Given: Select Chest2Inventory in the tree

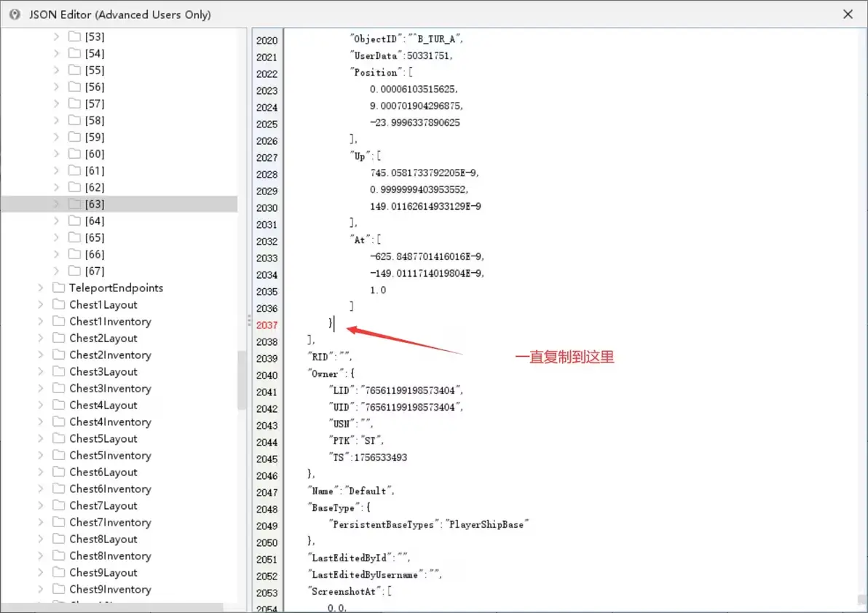Looking at the screenshot, I should (x=110, y=355).
